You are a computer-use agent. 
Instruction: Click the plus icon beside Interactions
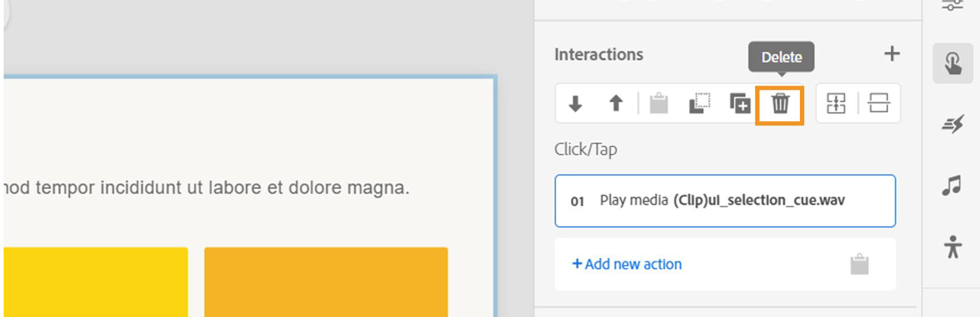[892, 54]
